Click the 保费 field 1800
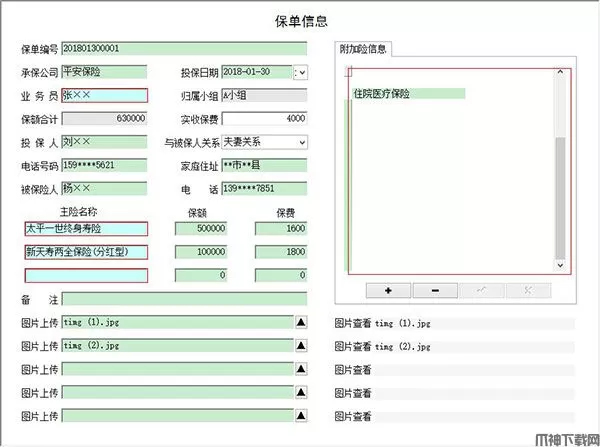The image size is (600, 447). coord(281,252)
